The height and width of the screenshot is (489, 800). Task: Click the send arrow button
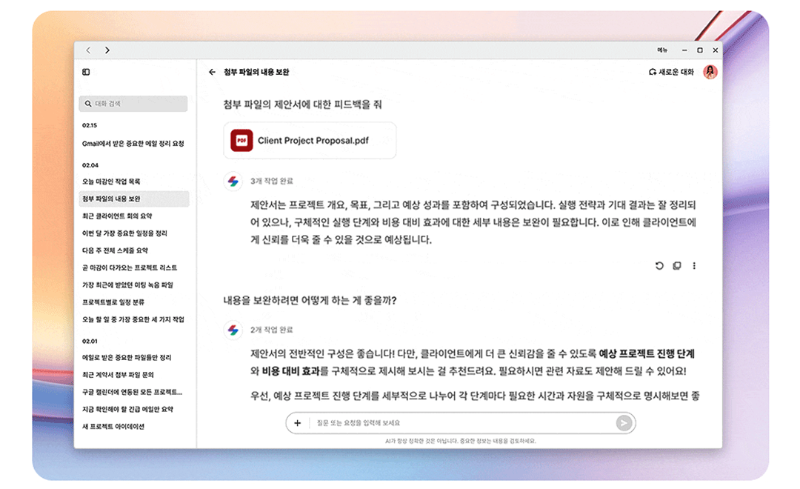[x=623, y=423]
